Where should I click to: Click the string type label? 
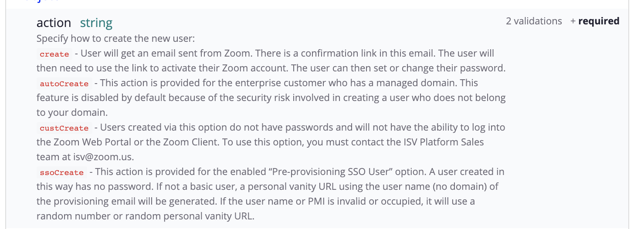[96, 23]
